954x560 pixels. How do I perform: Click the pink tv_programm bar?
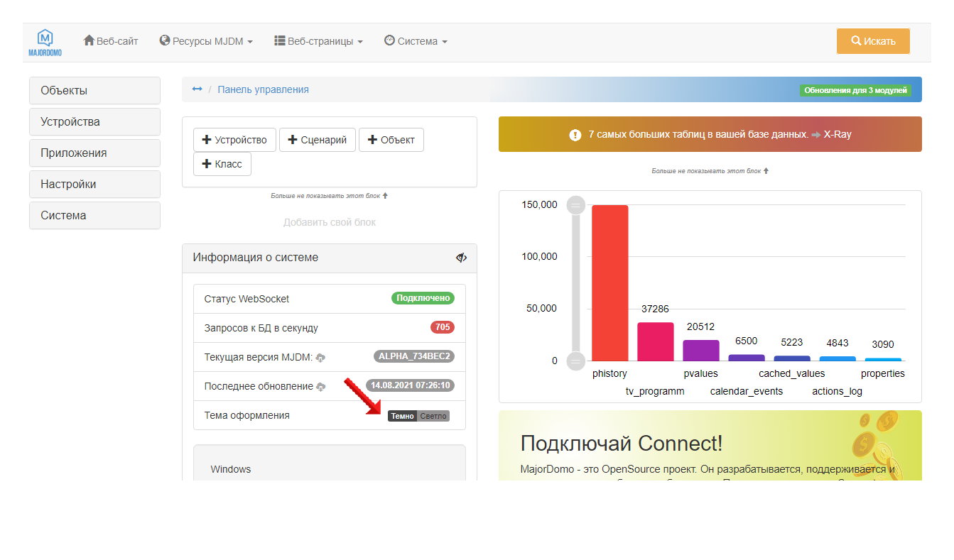tap(656, 341)
